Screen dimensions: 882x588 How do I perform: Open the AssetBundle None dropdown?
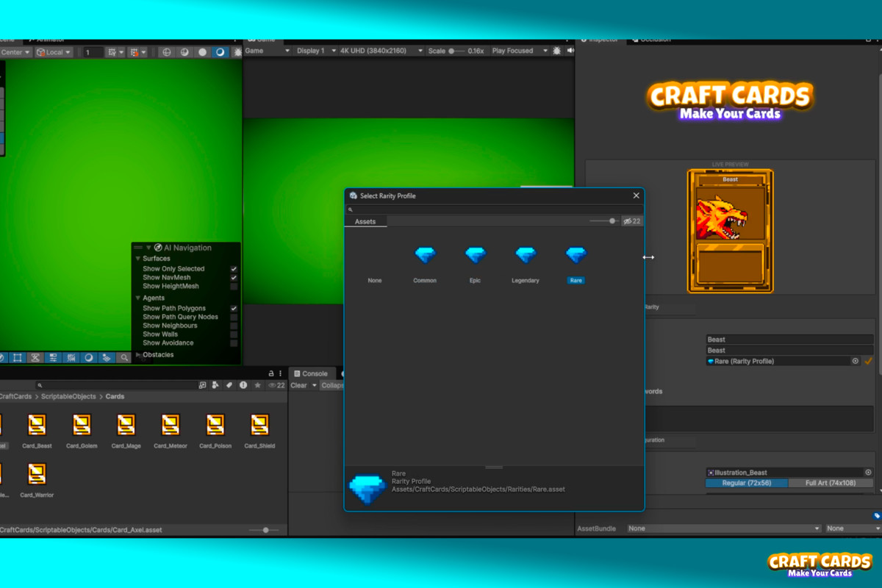724,528
